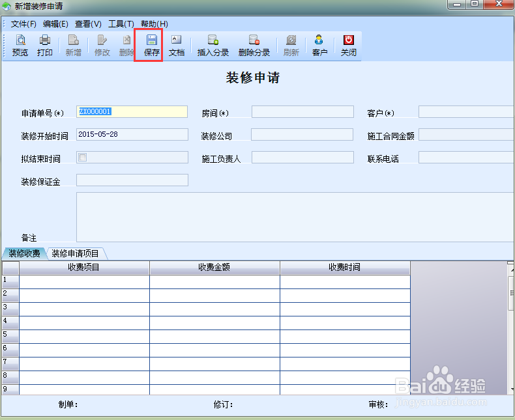Click the 房间 input field
The width and height of the screenshot is (515, 420).
click(x=302, y=111)
